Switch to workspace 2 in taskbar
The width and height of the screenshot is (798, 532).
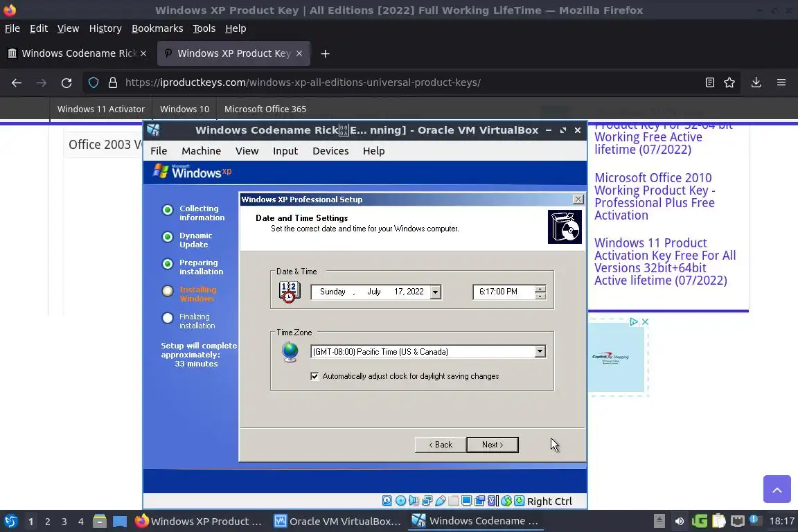tap(47, 522)
